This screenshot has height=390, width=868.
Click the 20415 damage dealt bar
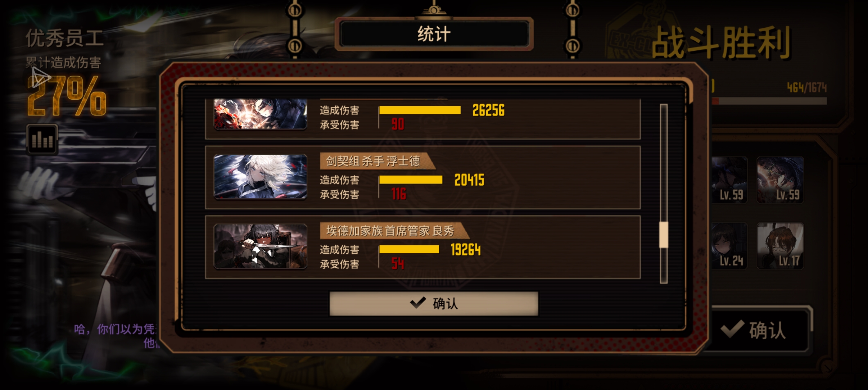[x=411, y=180]
